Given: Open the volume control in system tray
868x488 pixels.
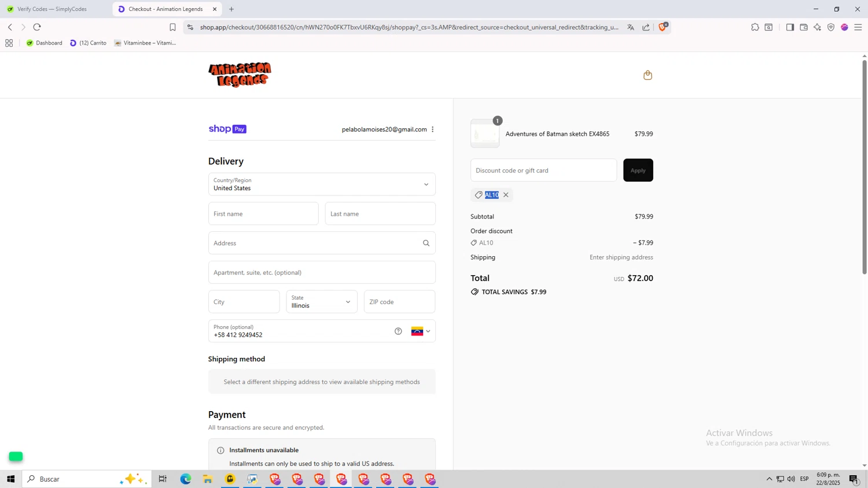Looking at the screenshot, I should pos(791,479).
